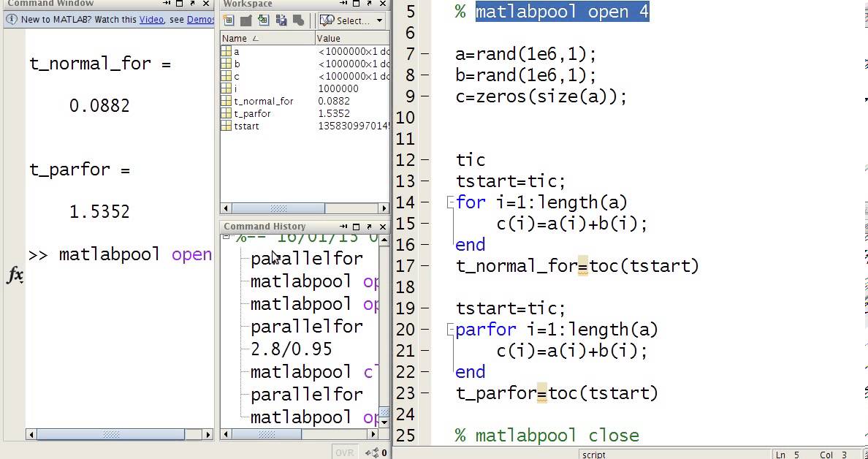Select the variable icon for t_parfor
This screenshot has height=459, width=868.
pyautogui.click(x=226, y=113)
